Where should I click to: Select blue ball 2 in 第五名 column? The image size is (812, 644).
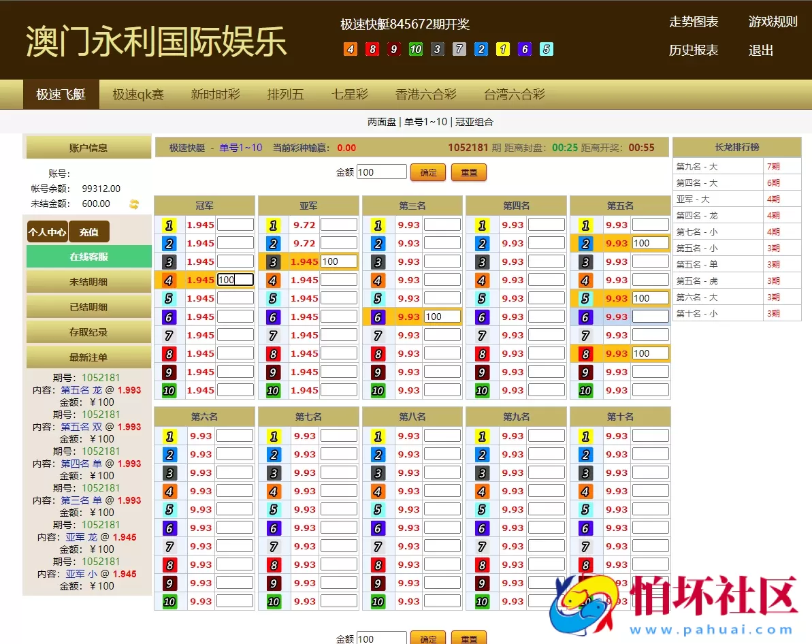pos(586,242)
